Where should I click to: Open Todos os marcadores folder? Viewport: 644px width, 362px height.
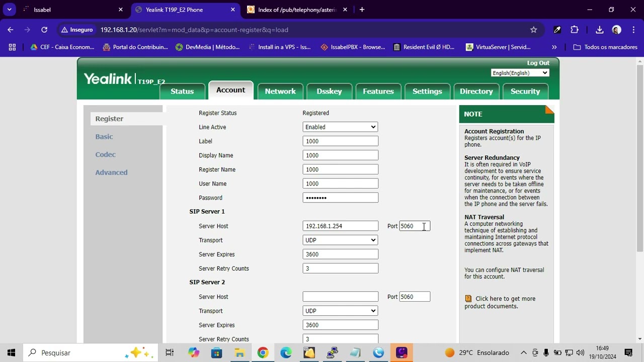pos(605,47)
